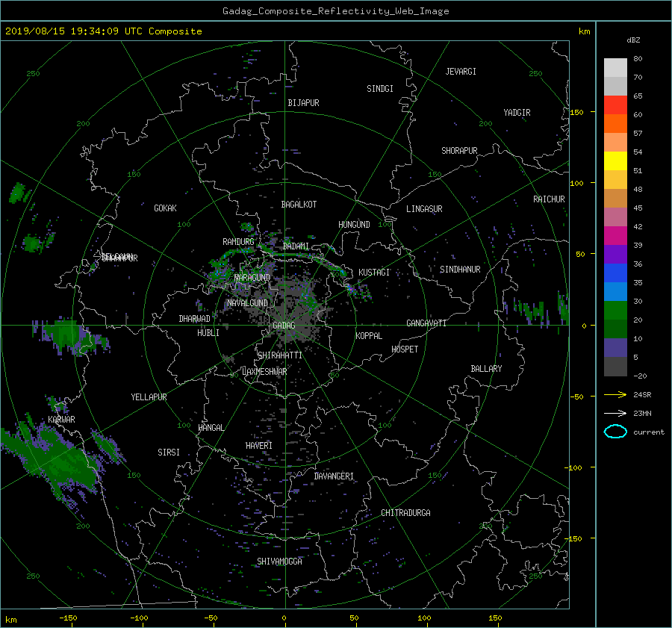This screenshot has height=628, width=672.
Task: Click the Gadag_Composite_Reflectivity_Web_Image title text
Action: pyautogui.click(x=335, y=11)
